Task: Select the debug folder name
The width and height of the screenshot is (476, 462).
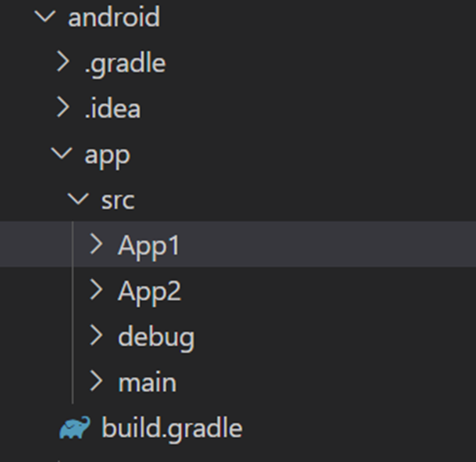Action: tap(156, 338)
